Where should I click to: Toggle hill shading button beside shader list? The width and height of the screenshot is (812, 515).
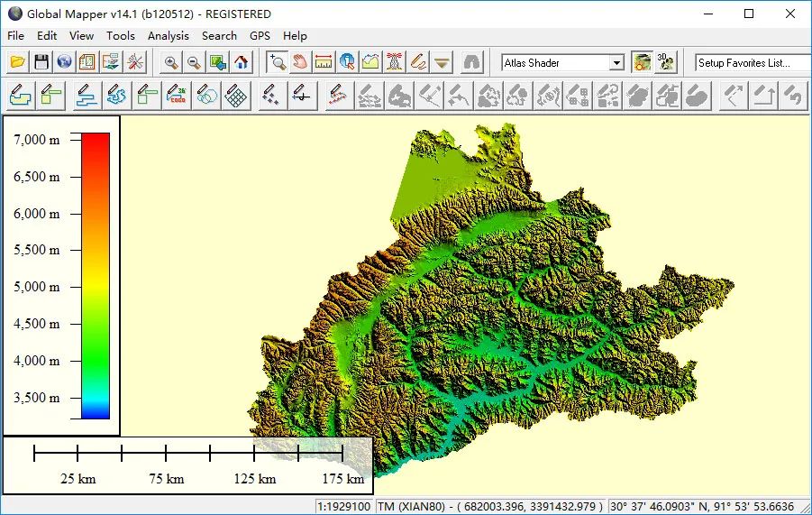point(643,63)
